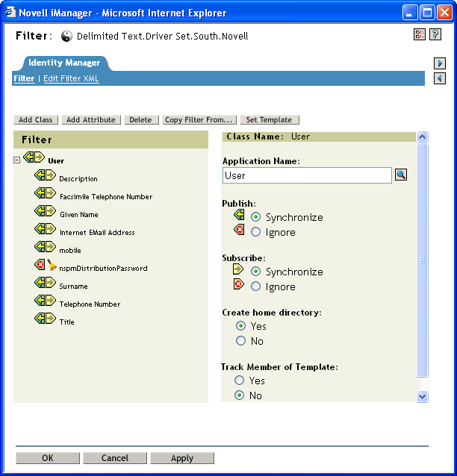The image size is (457, 476).
Task: Select Subscribe Ignore radio button
Action: point(255,286)
